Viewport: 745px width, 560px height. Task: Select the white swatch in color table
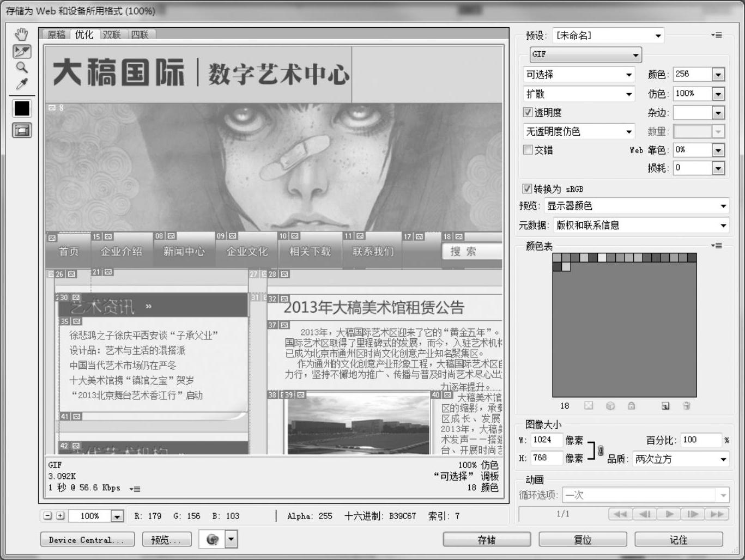602,258
